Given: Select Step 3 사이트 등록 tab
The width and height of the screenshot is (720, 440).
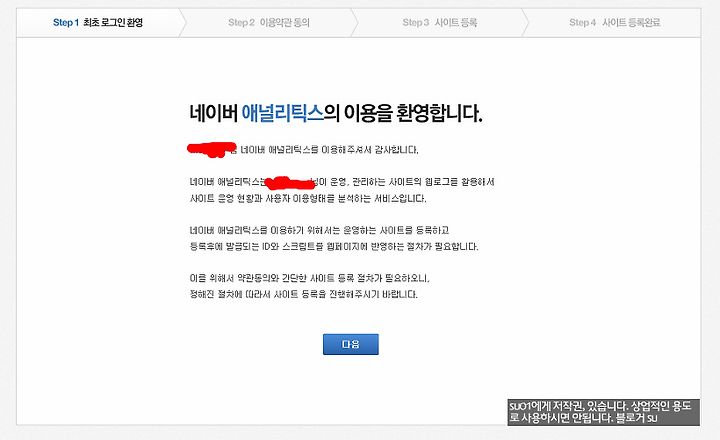Looking at the screenshot, I should click(439, 23).
